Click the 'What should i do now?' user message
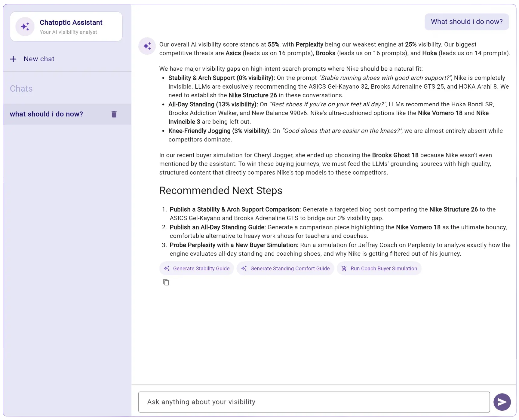Screen dimensions: 519x420 tap(467, 22)
